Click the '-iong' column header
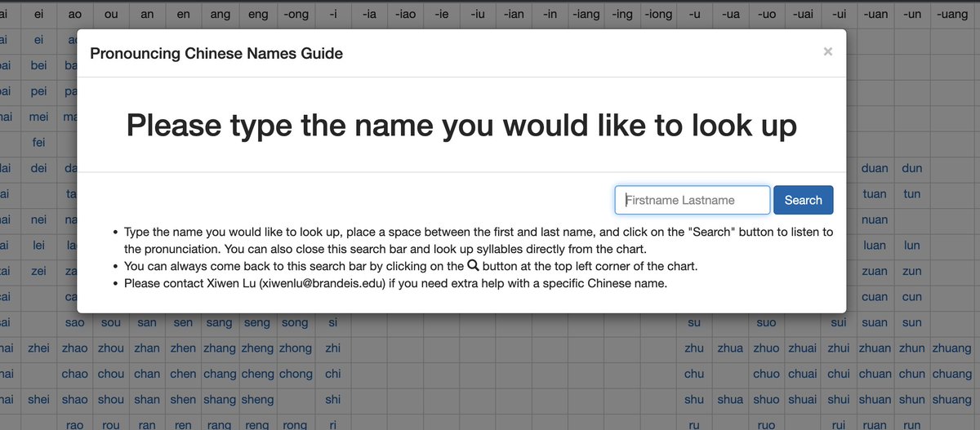The image size is (980, 430). 659,14
